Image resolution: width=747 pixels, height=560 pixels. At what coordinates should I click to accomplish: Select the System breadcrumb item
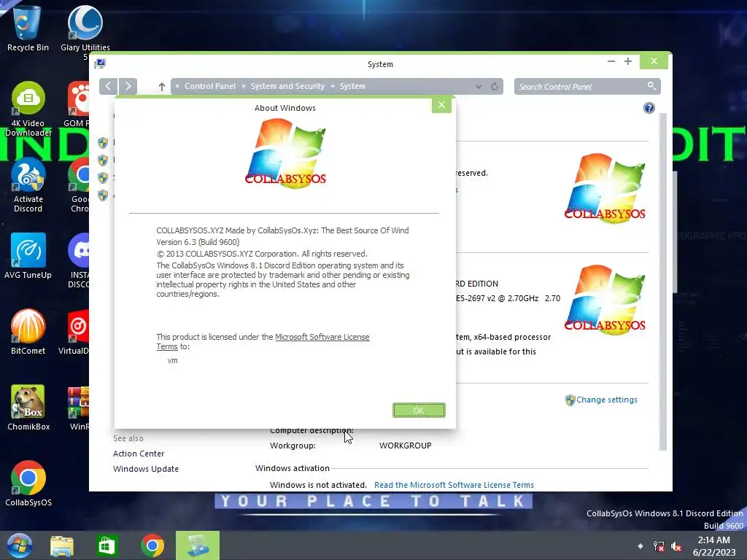pyautogui.click(x=352, y=86)
